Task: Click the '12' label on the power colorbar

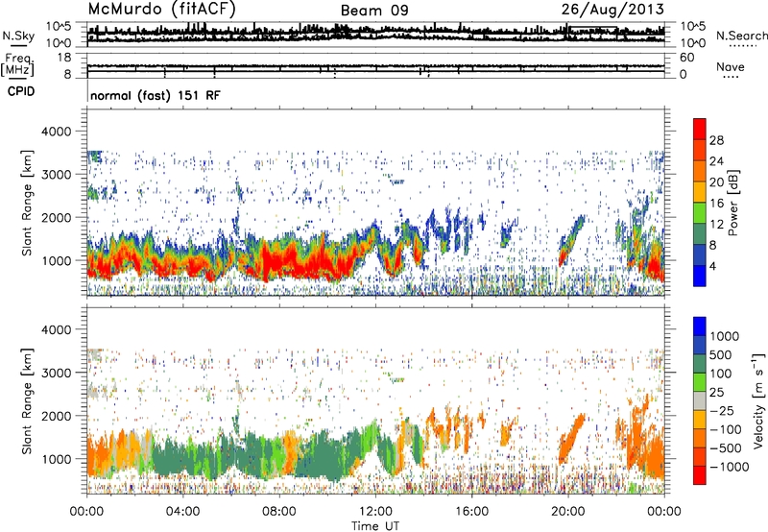Action: [x=716, y=225]
